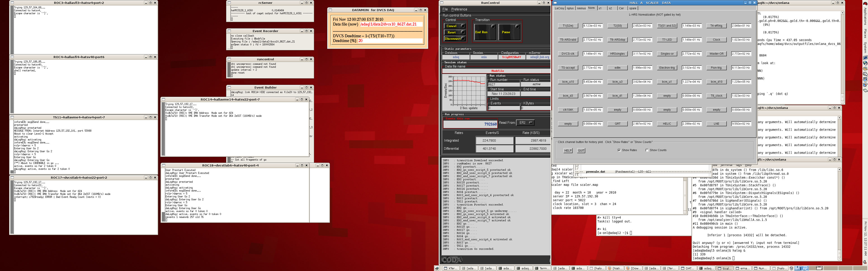Open the HALL A SCALER DATA window menu icon
Image resolution: width=868 pixels, height=271 pixels.
555,3
